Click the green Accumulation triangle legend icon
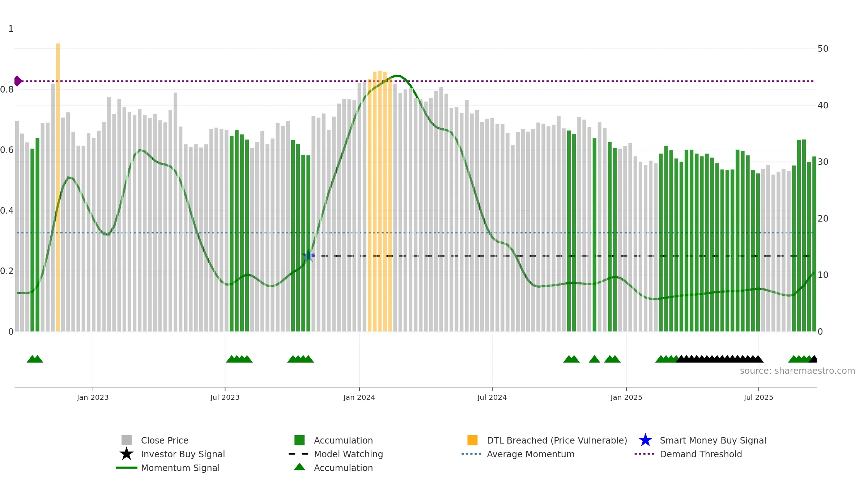The height and width of the screenshot is (488, 868). tap(299, 467)
